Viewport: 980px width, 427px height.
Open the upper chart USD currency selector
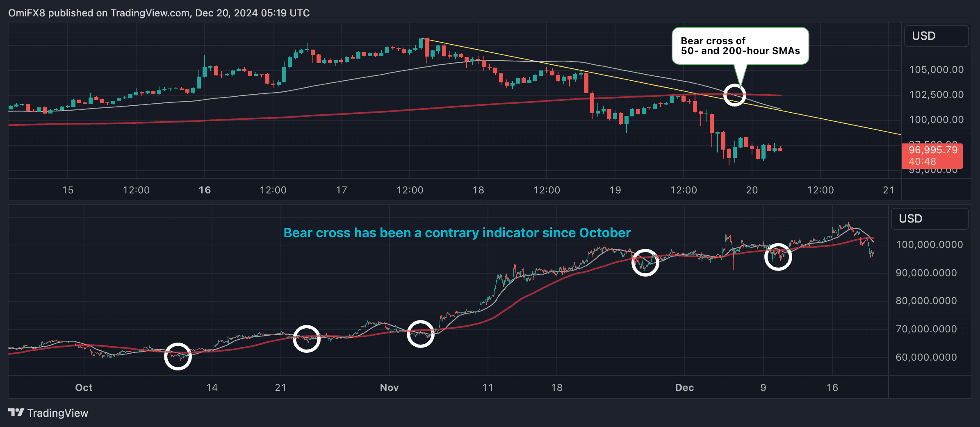936,36
